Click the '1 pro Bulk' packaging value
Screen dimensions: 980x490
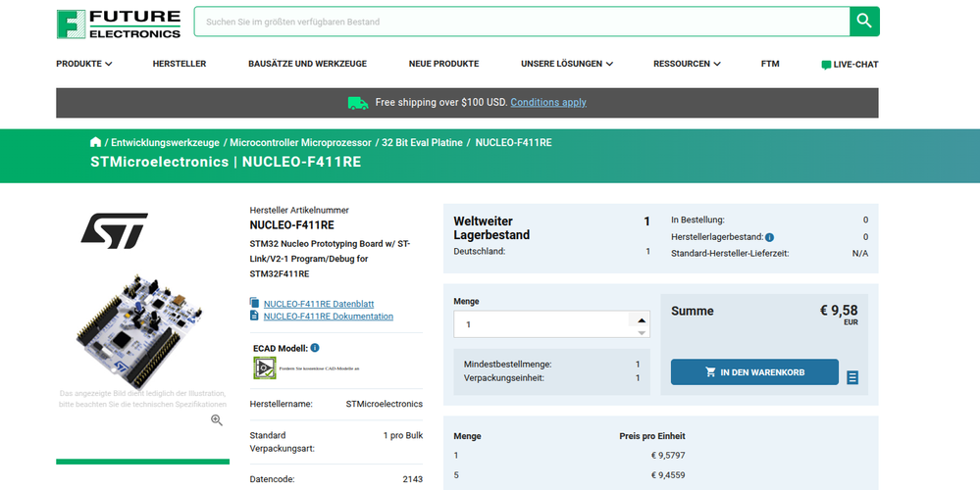403,435
